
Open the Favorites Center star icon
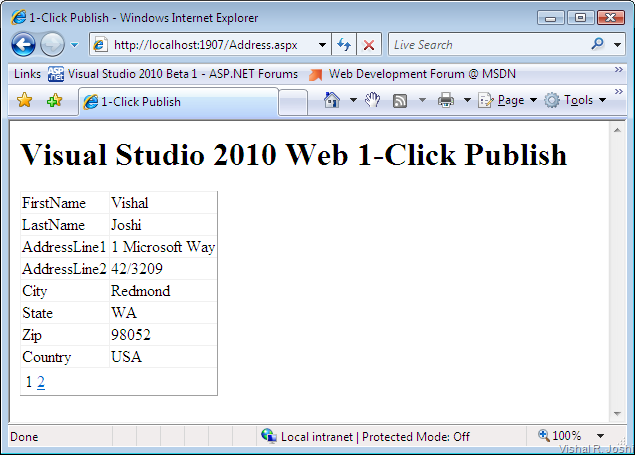click(25, 100)
